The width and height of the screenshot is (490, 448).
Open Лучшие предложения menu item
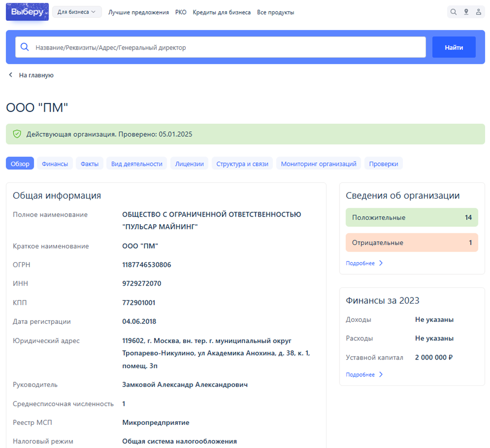point(138,12)
